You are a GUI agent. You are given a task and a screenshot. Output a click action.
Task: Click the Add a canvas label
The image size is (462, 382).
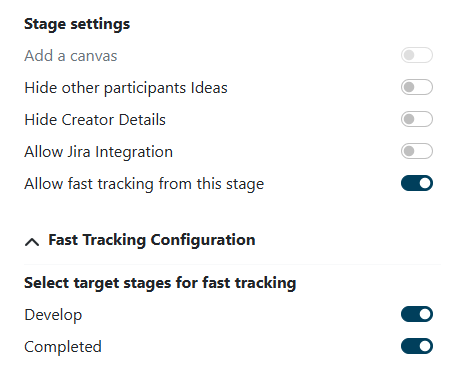tap(71, 56)
